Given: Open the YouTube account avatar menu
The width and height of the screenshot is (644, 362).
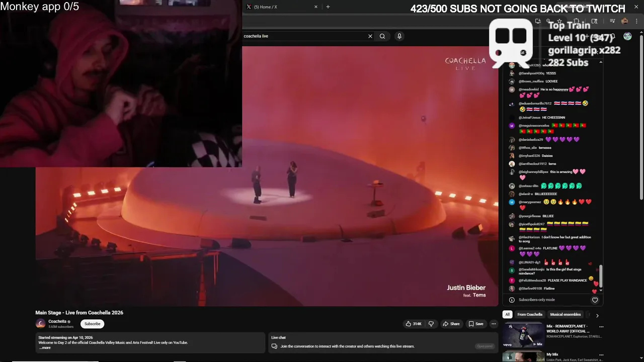Looking at the screenshot, I should 627,36.
